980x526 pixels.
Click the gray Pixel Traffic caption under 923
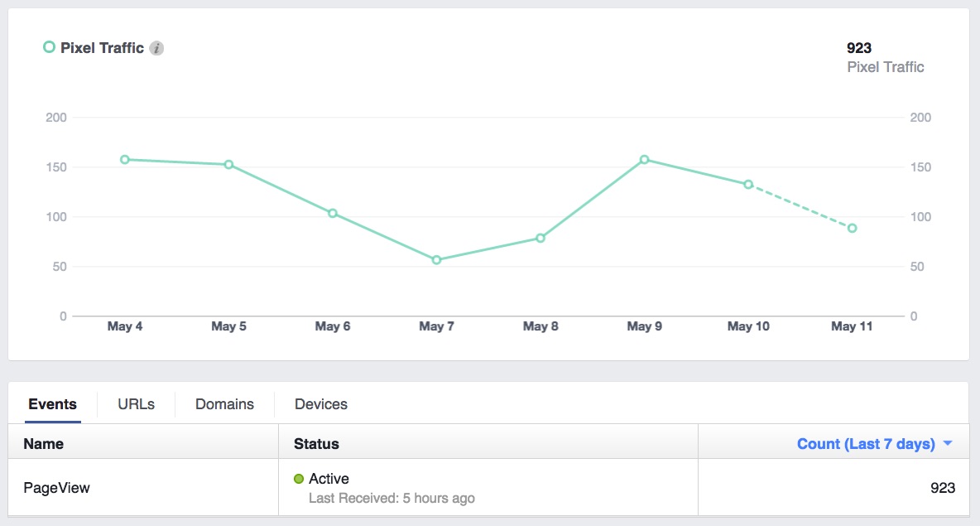(x=886, y=67)
